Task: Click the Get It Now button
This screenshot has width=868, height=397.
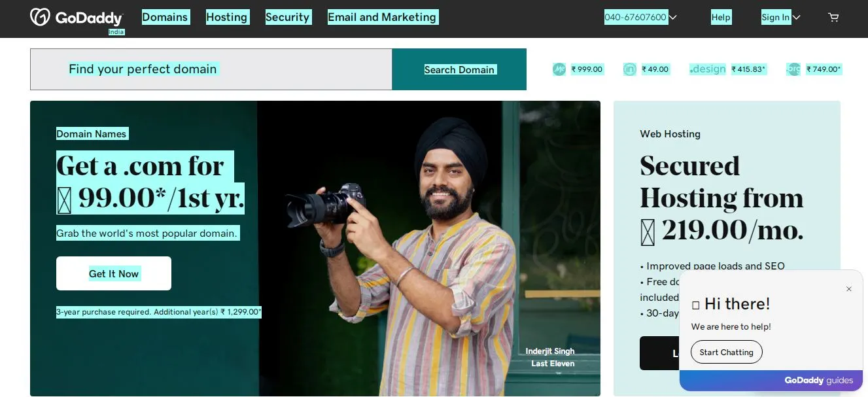Action: tap(114, 273)
